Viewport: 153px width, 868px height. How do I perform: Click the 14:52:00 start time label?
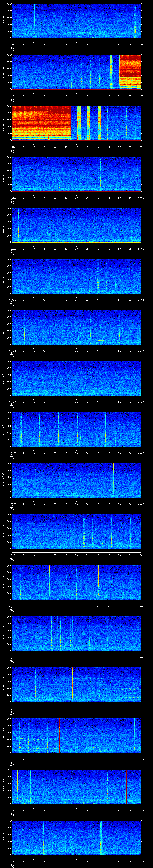(x=12, y=351)
